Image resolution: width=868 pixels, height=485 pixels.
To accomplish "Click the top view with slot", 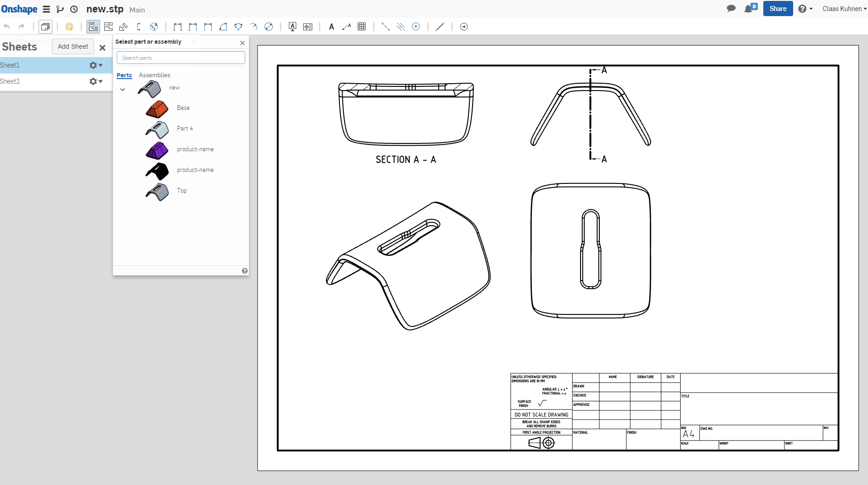I will tap(591, 251).
